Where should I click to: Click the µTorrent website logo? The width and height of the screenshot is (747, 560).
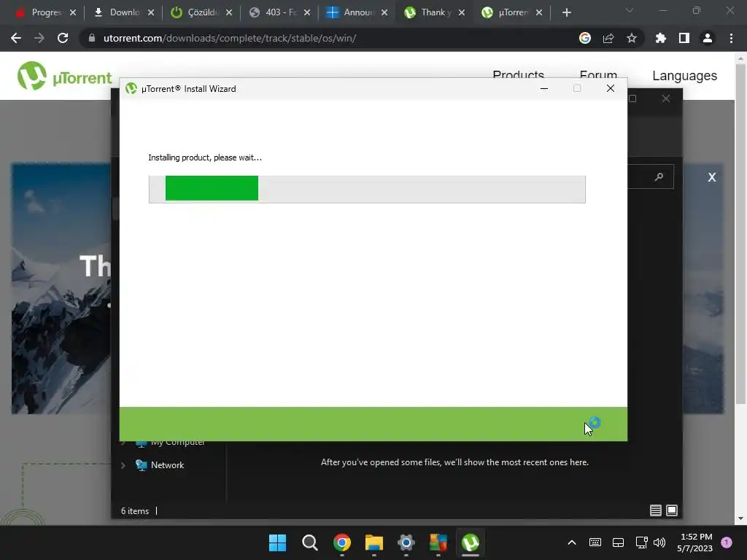[x=64, y=76]
